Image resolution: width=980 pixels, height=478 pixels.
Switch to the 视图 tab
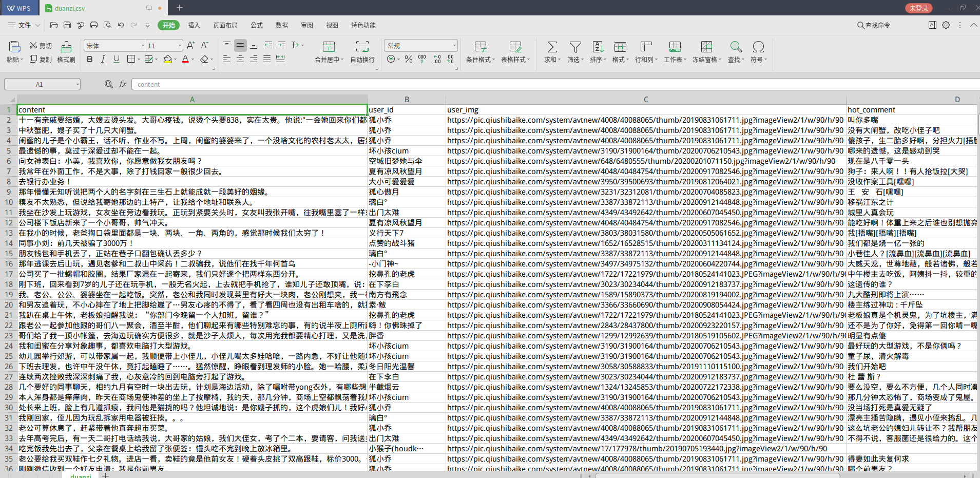332,25
